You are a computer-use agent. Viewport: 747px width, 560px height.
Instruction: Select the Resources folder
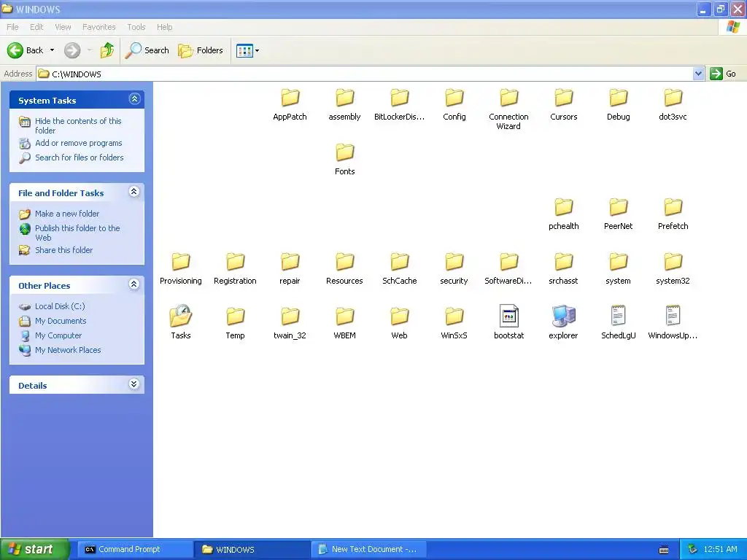(344, 269)
